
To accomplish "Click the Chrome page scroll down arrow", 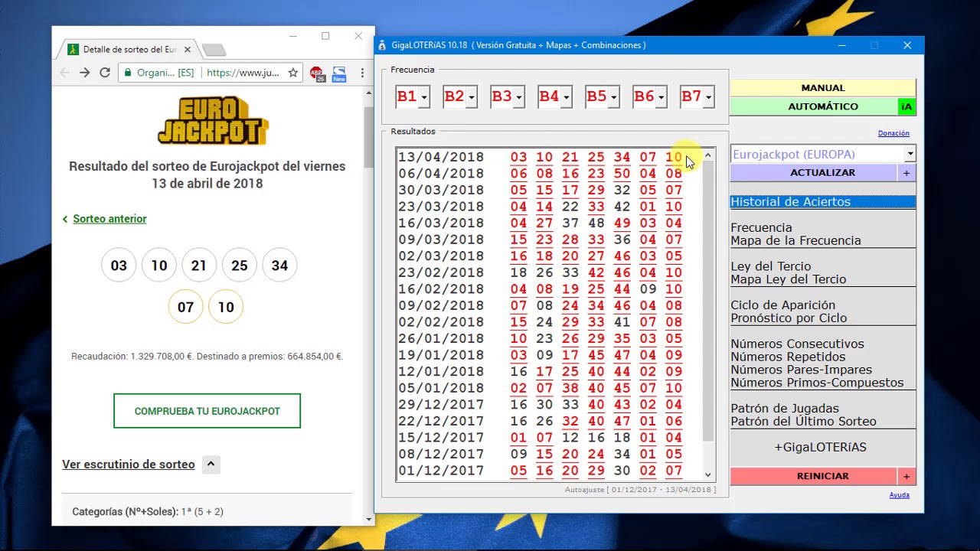I will tap(369, 520).
